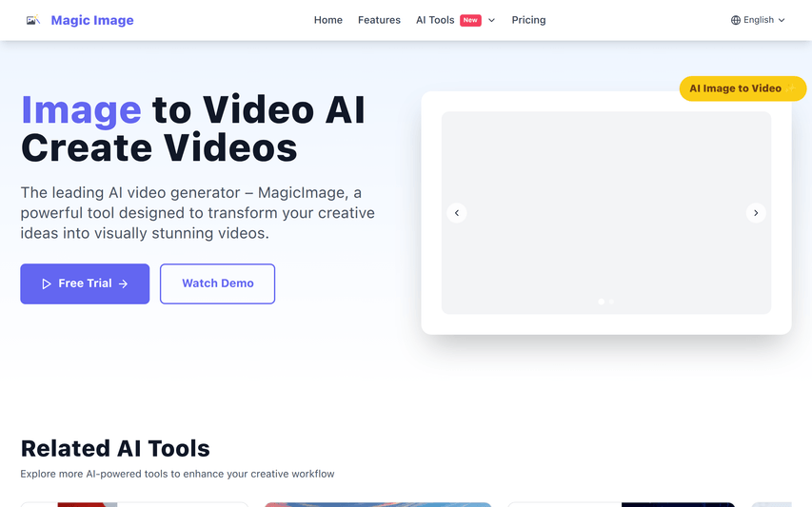The image size is (812, 507).
Task: Click the AI Image to Video badge
Action: [x=735, y=88]
